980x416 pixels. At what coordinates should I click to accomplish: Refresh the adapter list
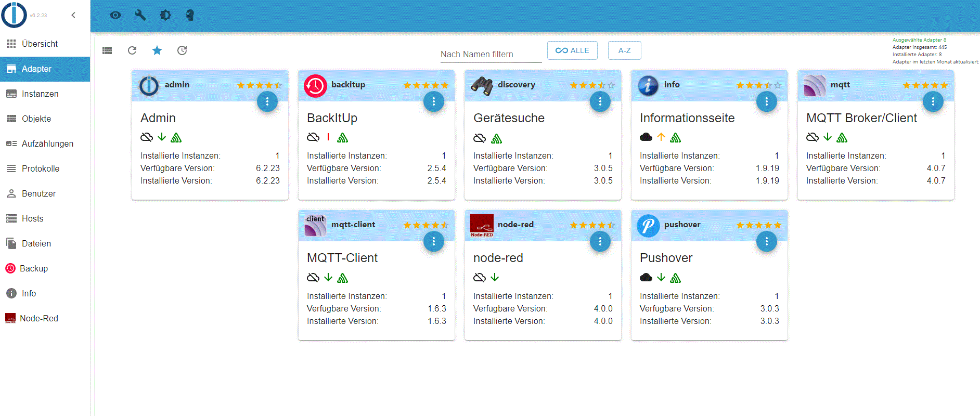(x=132, y=50)
